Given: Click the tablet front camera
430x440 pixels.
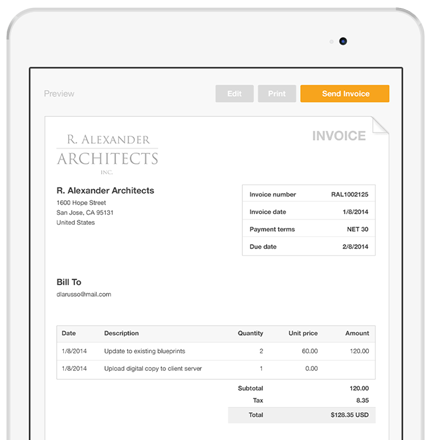Looking at the screenshot, I should pos(343,41).
